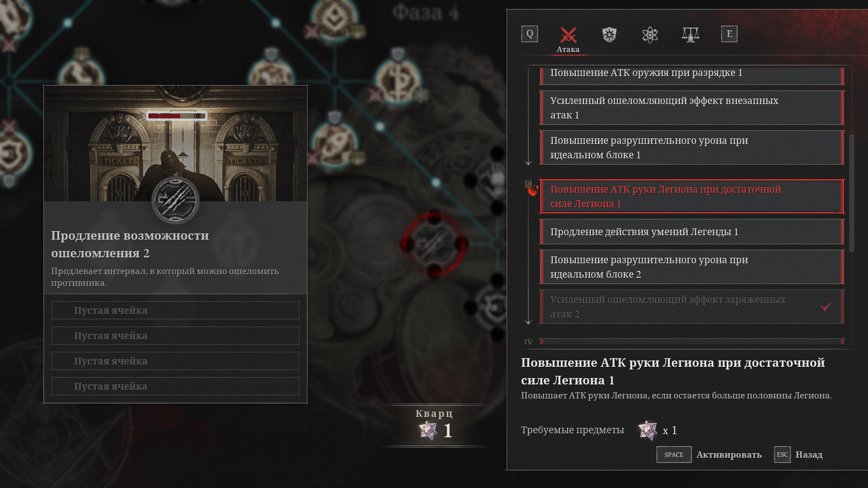Expand the phase IV section marker
This screenshot has height=488, width=868.
coord(528,341)
